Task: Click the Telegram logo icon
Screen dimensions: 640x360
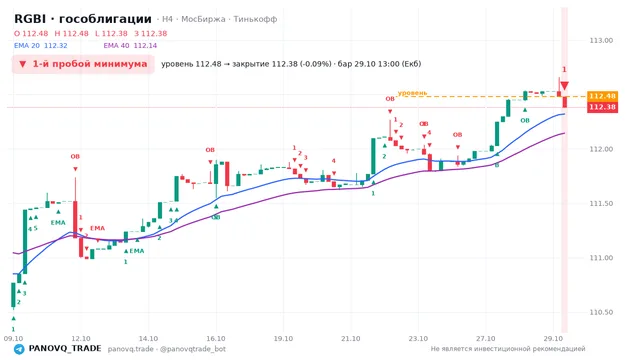Action: click(19, 349)
